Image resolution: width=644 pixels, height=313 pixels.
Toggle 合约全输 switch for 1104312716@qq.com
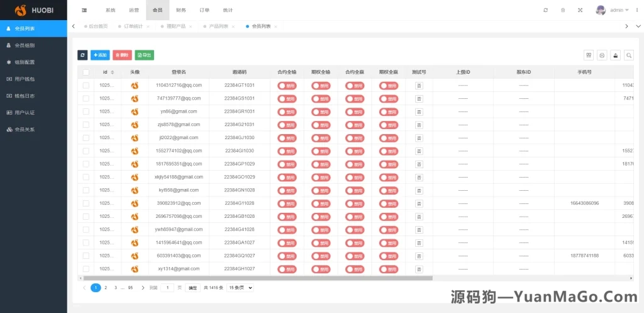(287, 86)
